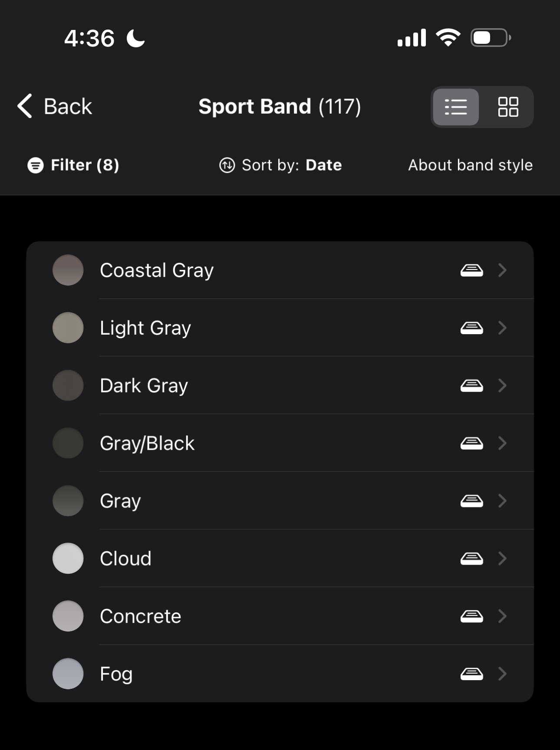Tap band icon in Coastal Gray row
Viewport: 560px width, 750px height.
471,270
